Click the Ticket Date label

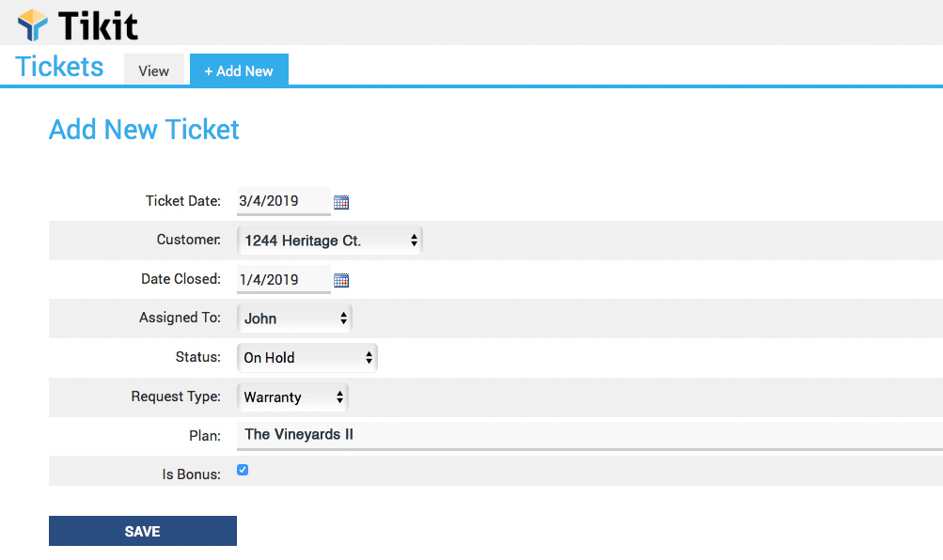pos(182,201)
